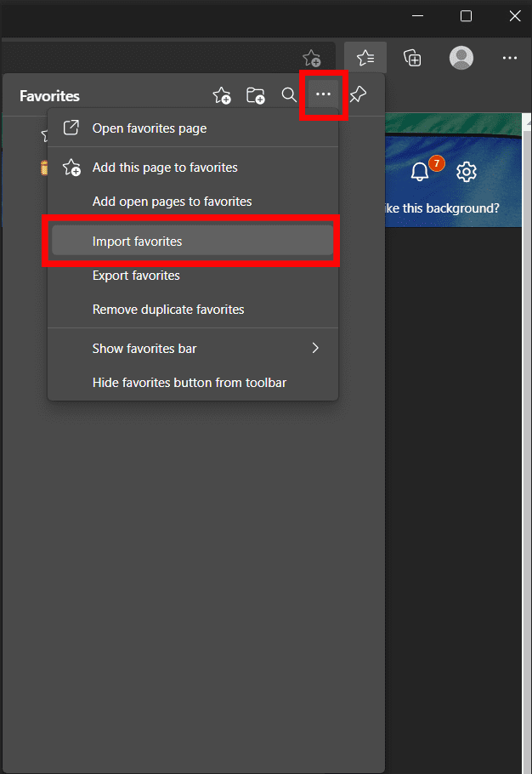Click the add folder icon
This screenshot has height=774, width=532.
(255, 95)
